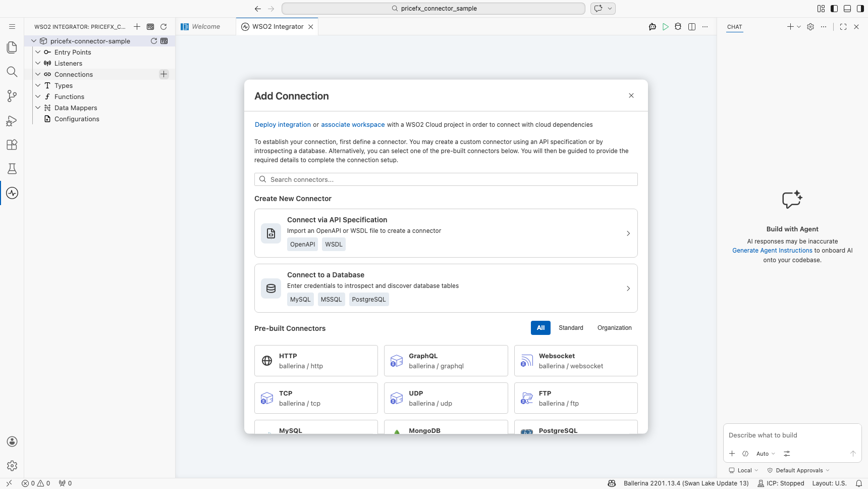The image size is (868, 489).
Task: Maximize the chat panel
Action: (x=843, y=27)
